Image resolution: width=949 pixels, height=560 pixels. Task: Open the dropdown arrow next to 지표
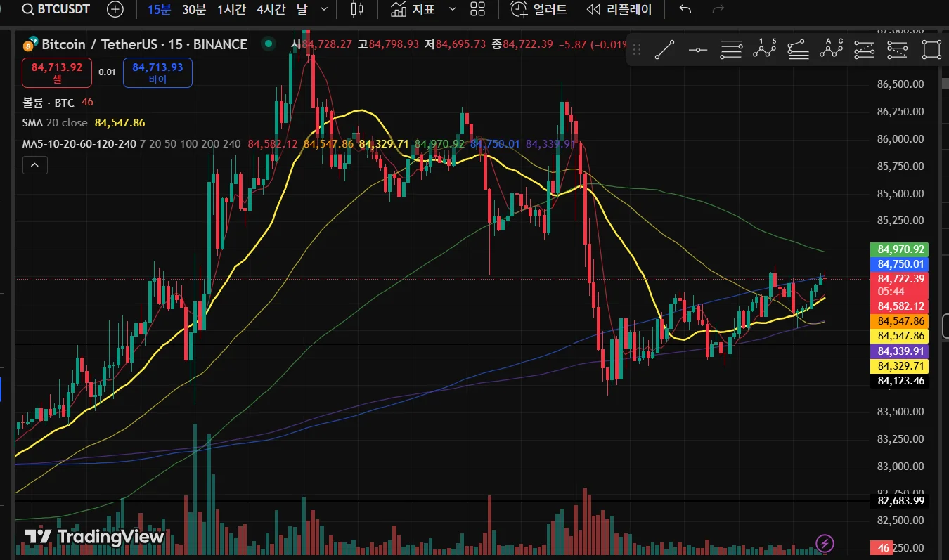tap(453, 10)
